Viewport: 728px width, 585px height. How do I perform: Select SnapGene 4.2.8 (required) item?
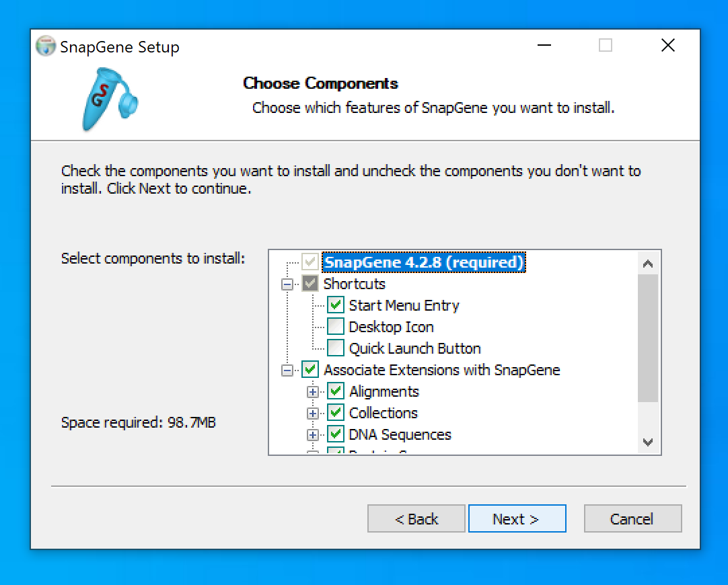pos(423,262)
